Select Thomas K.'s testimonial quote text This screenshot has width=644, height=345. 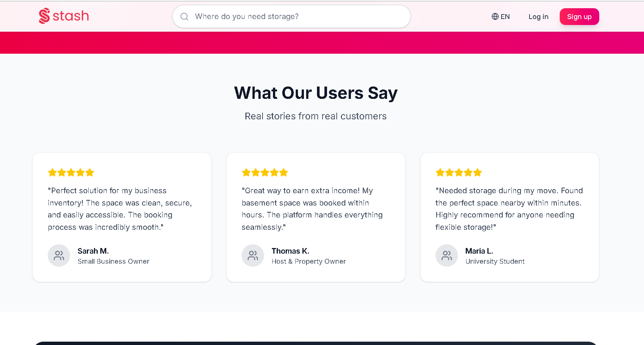pos(312,209)
